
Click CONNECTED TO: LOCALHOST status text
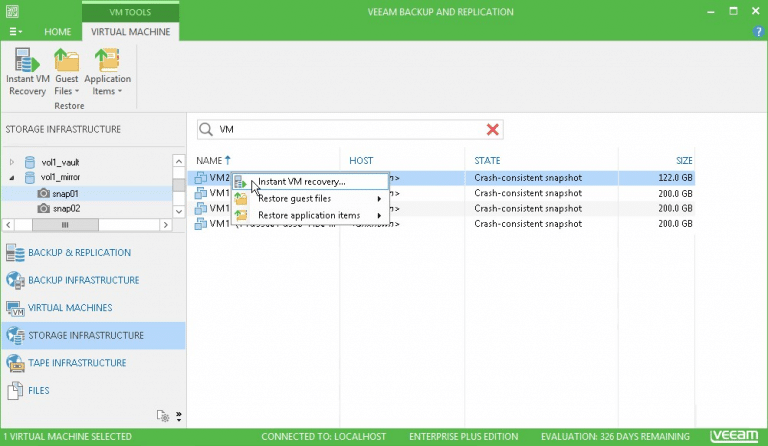click(x=323, y=436)
